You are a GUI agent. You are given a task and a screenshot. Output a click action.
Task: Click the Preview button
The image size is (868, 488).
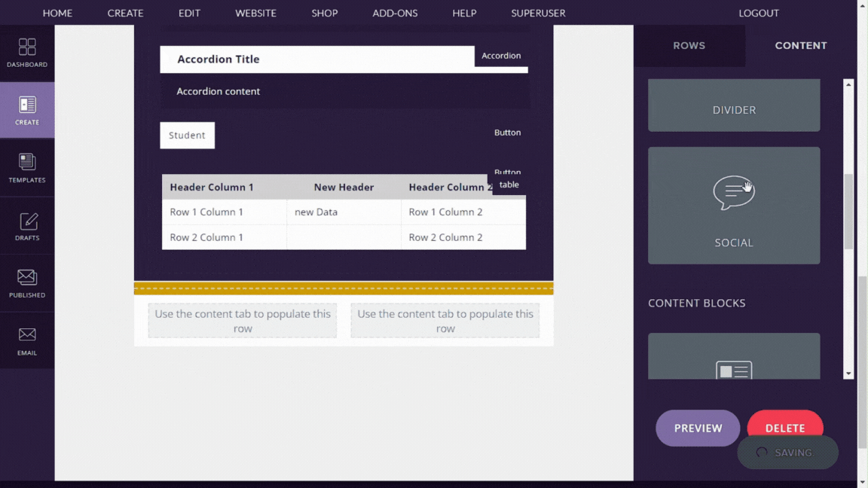click(x=698, y=428)
